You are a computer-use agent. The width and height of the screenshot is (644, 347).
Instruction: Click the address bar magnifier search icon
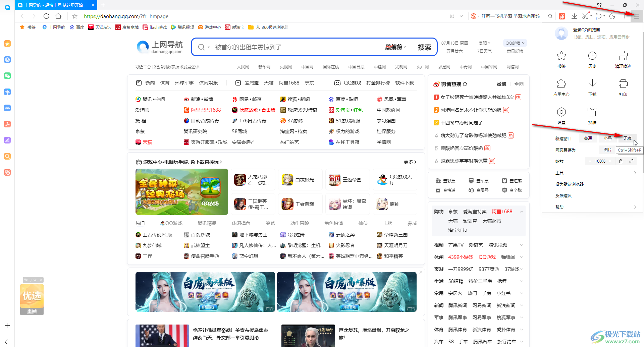pos(550,16)
